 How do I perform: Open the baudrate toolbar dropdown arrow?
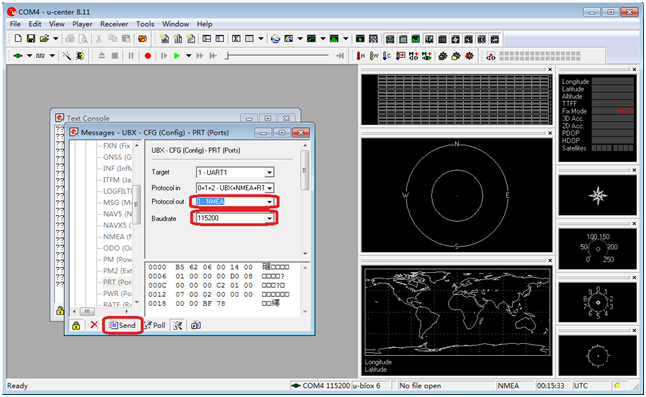pos(52,56)
